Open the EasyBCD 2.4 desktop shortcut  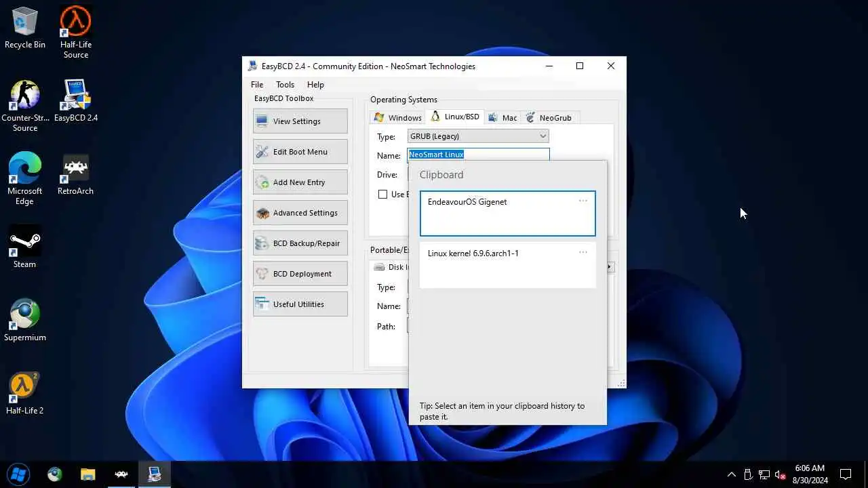pyautogui.click(x=76, y=101)
